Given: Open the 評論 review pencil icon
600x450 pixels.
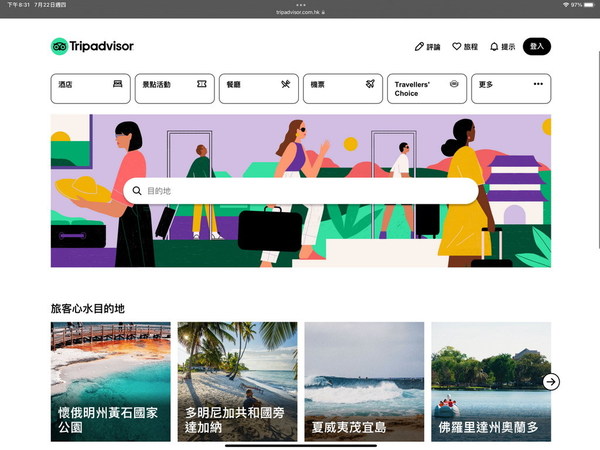Looking at the screenshot, I should pos(419,47).
